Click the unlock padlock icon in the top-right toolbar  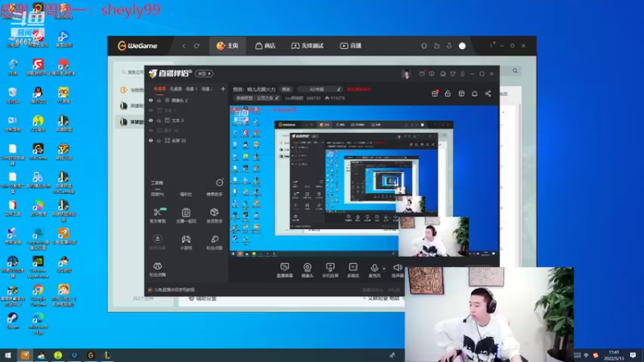[448, 93]
